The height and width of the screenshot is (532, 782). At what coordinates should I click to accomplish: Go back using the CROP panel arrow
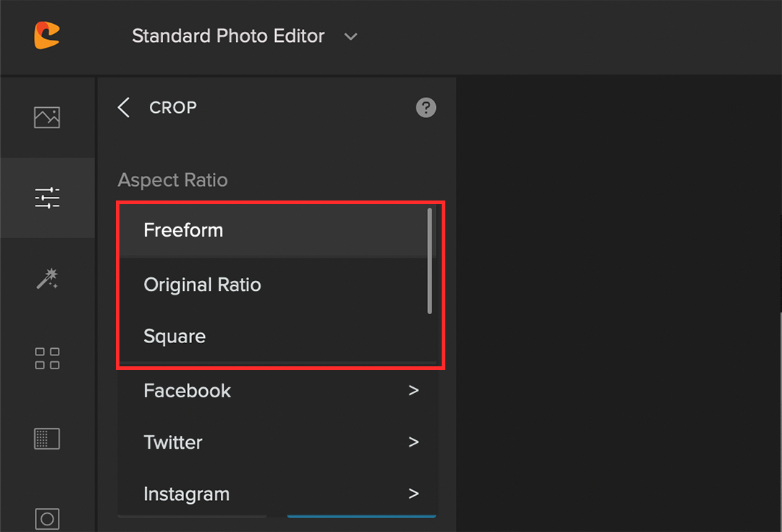[123, 107]
